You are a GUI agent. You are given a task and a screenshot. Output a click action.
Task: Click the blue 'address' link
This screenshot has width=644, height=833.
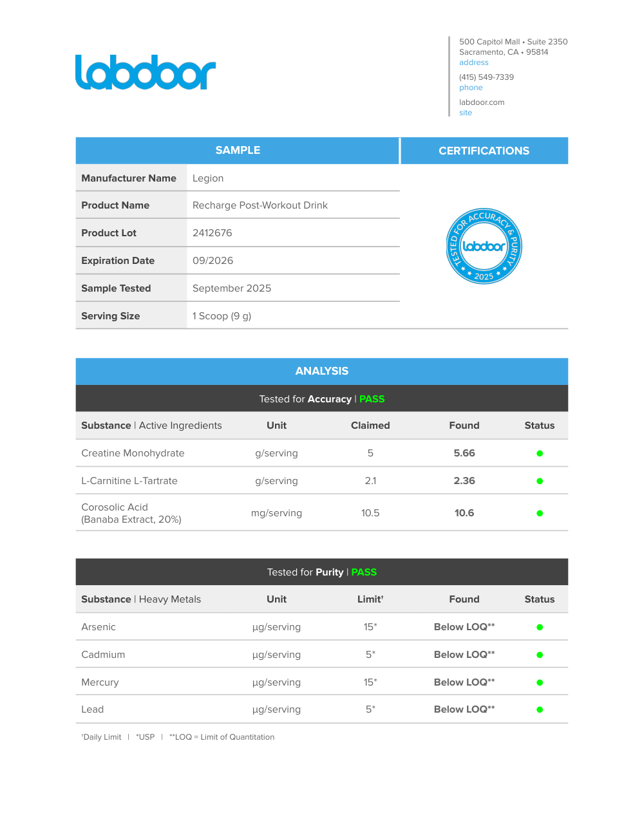473,62
